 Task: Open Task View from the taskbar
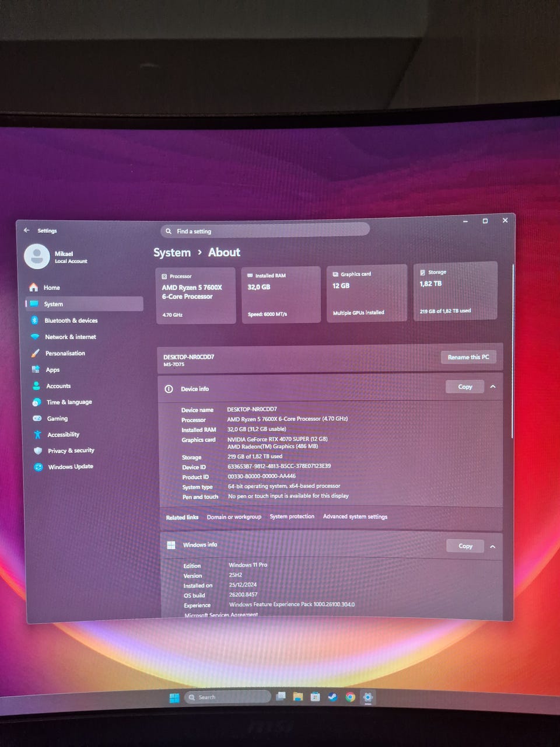(x=281, y=696)
